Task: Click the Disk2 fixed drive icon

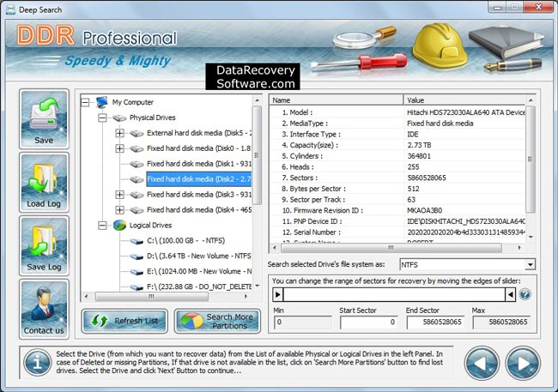Action: pyautogui.click(x=136, y=179)
